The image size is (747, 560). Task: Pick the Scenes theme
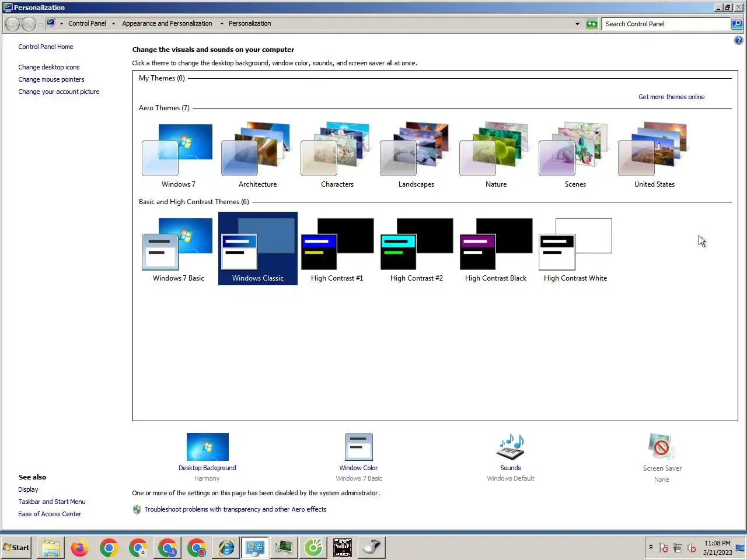point(575,155)
